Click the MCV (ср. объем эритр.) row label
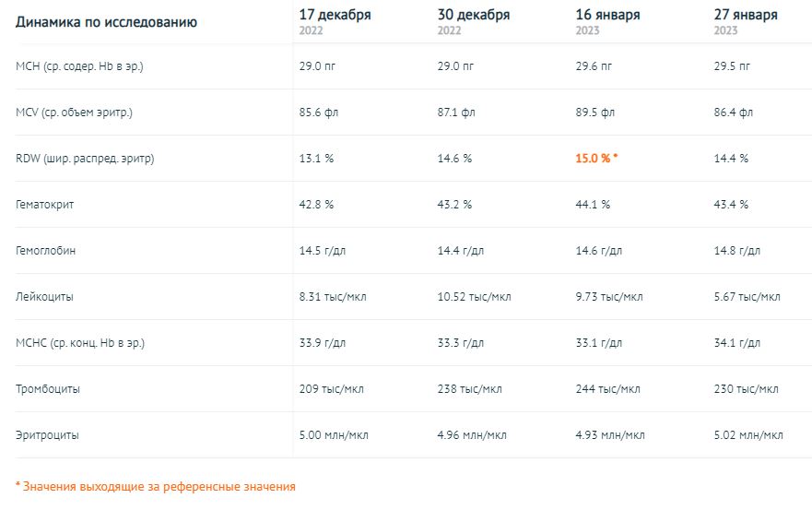Viewport: 812px width, 510px height. click(x=75, y=113)
